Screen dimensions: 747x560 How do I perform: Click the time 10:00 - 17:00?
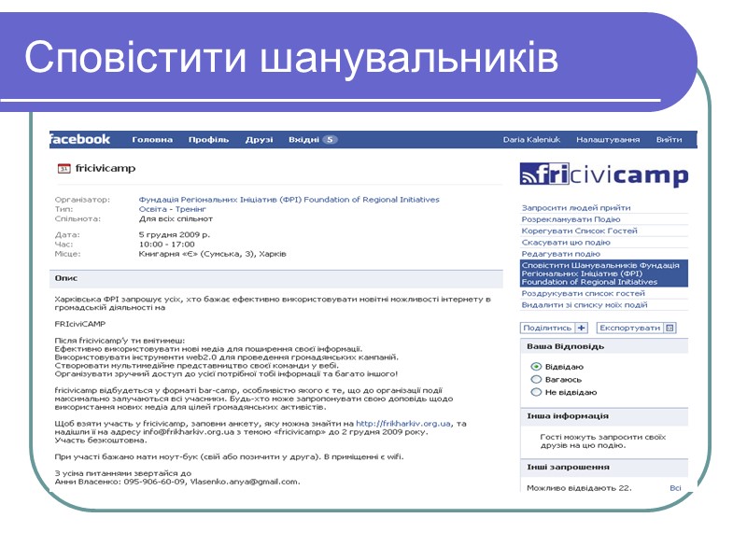pos(167,245)
